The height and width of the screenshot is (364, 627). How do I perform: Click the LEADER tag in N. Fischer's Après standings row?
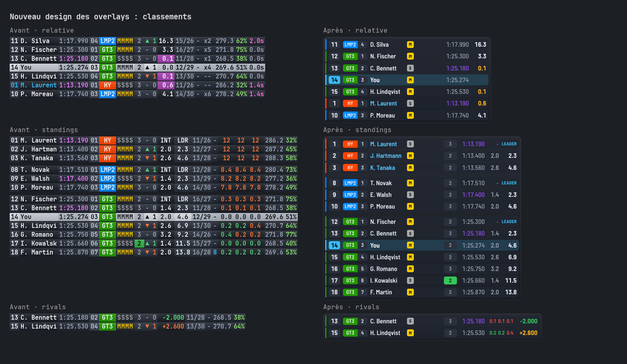click(509, 222)
